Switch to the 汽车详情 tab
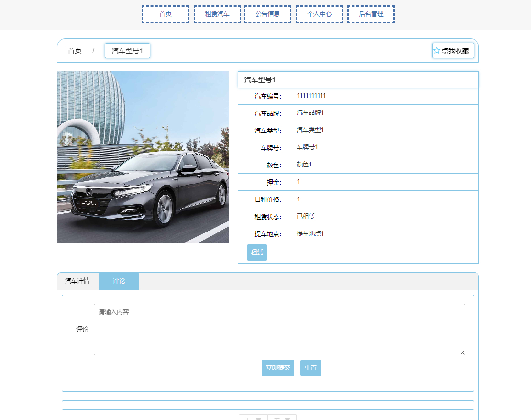The width and height of the screenshot is (531, 420). (x=77, y=281)
